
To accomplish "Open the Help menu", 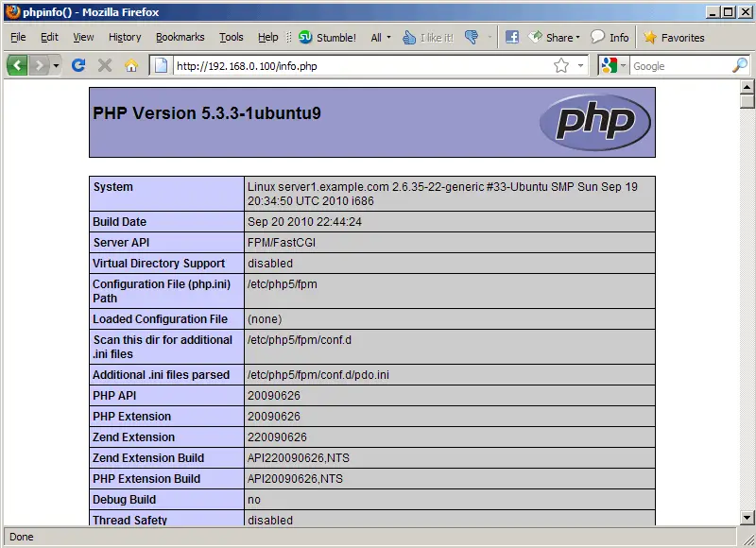I will click(268, 37).
